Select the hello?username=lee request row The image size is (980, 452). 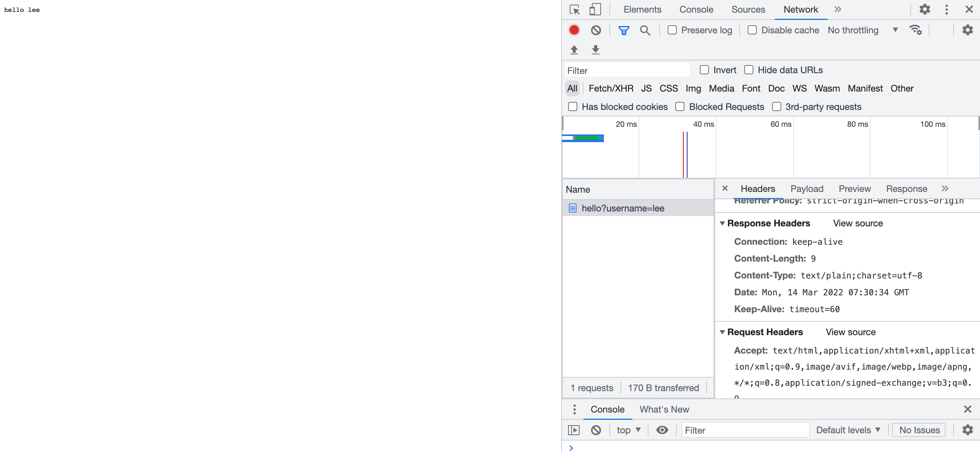coord(622,208)
